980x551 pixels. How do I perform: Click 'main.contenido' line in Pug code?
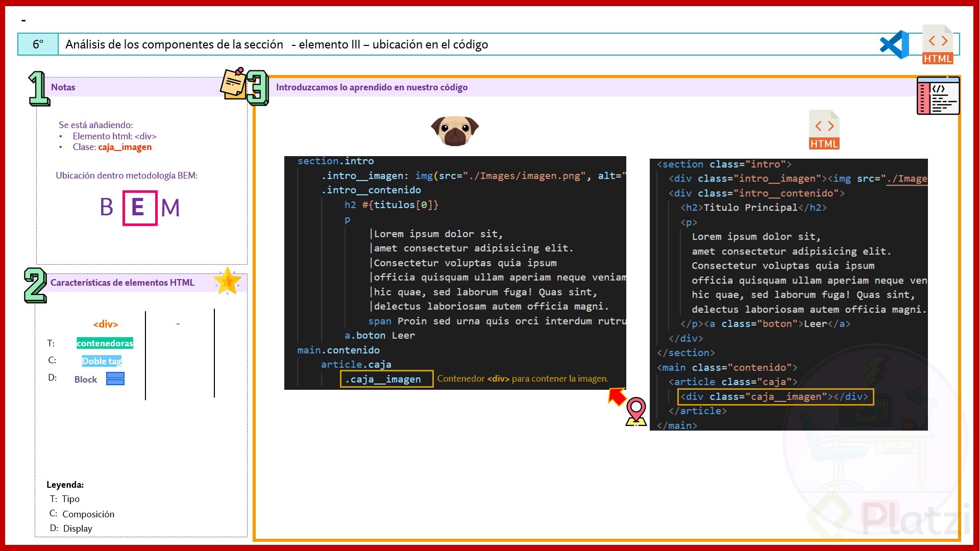338,350
